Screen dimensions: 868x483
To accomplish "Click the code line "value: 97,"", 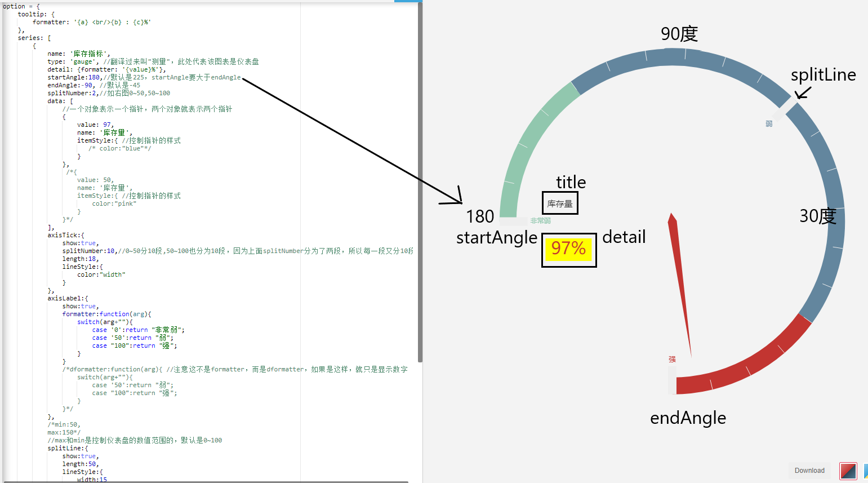I will pos(96,125).
